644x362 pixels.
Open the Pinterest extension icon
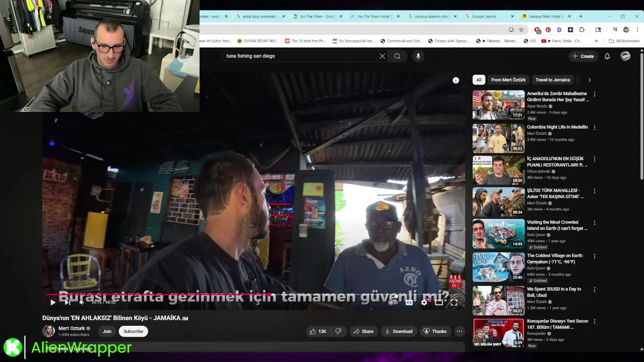pos(548,30)
